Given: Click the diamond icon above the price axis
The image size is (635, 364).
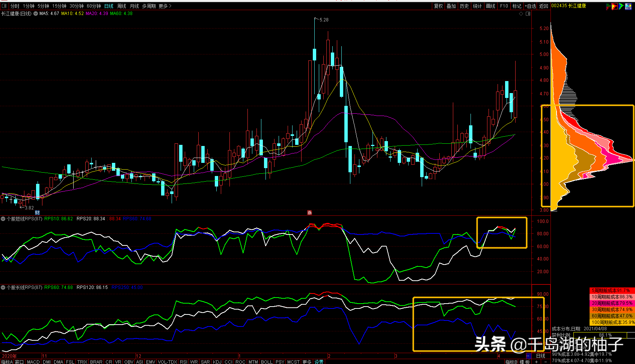Looking at the screenshot, I should (521, 14).
